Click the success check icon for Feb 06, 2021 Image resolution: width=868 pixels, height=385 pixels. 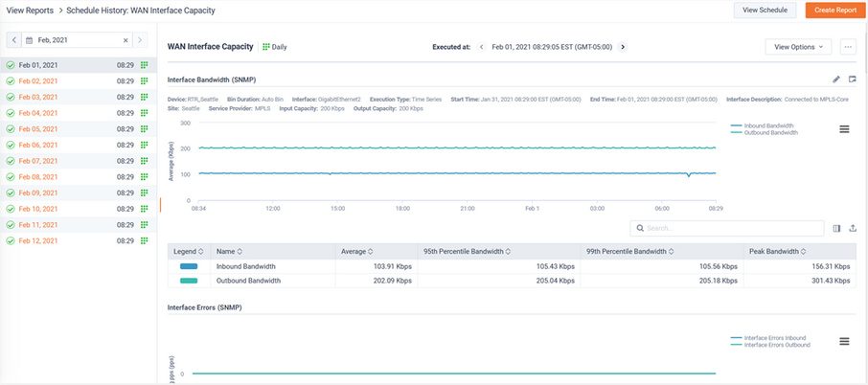[x=10, y=146]
